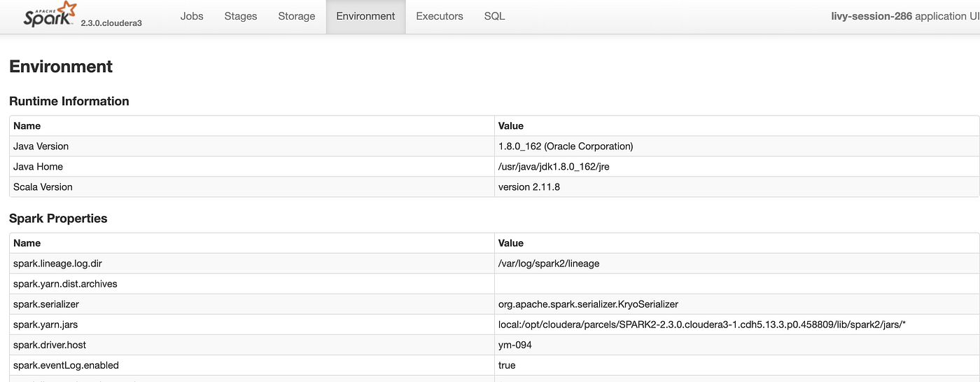Open the Storage tab
Viewport: 980px width, 382px height.
pyautogui.click(x=297, y=16)
